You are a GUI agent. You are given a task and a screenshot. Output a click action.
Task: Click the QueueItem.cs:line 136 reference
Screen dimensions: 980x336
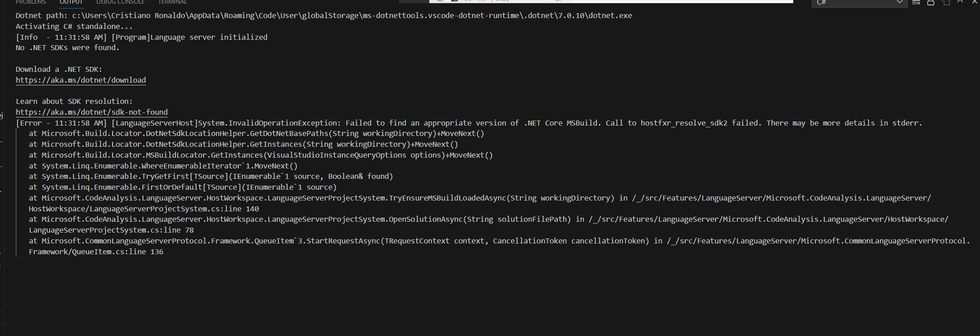point(96,252)
